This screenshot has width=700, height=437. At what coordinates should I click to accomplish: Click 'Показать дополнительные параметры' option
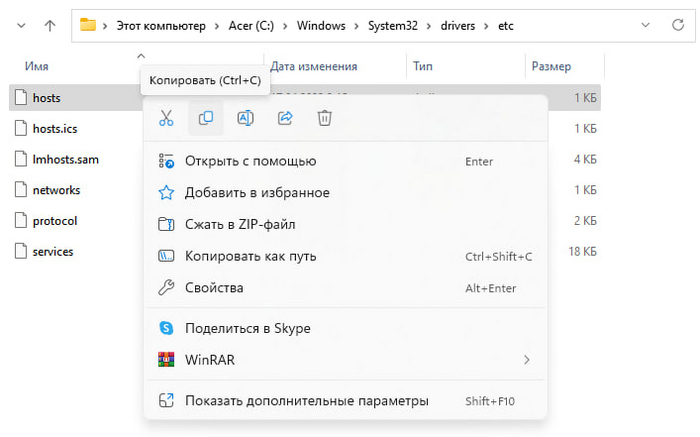[306, 401]
